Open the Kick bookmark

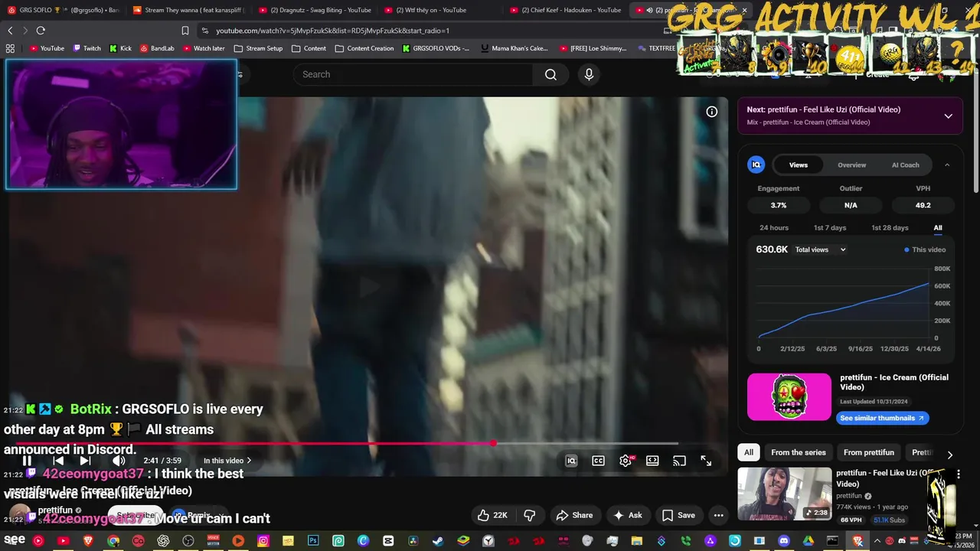pyautogui.click(x=120, y=48)
